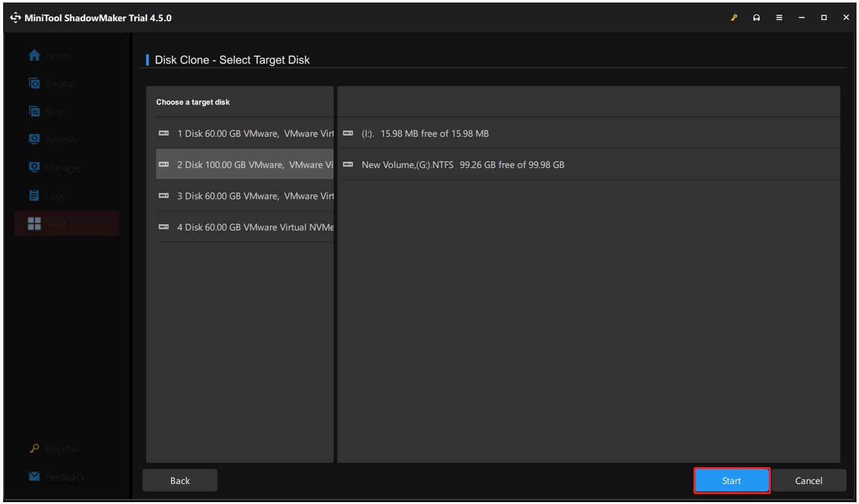Click the Restore sidebar icon

(35, 139)
